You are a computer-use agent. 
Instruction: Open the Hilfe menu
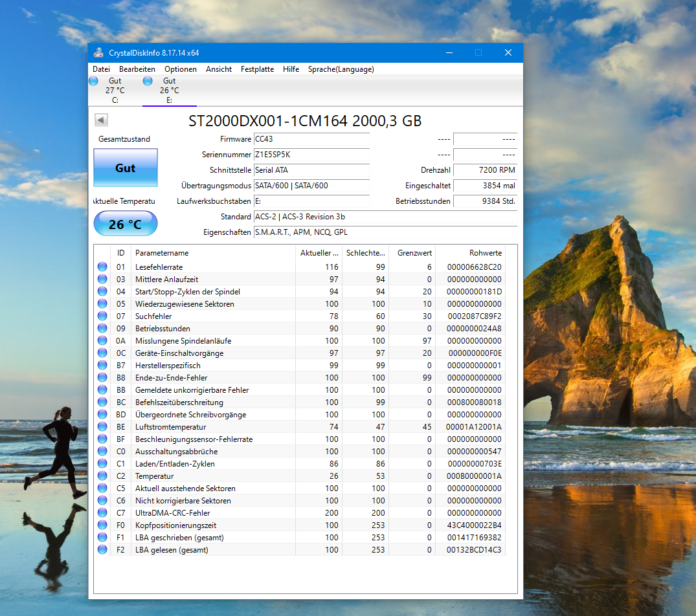pyautogui.click(x=291, y=69)
